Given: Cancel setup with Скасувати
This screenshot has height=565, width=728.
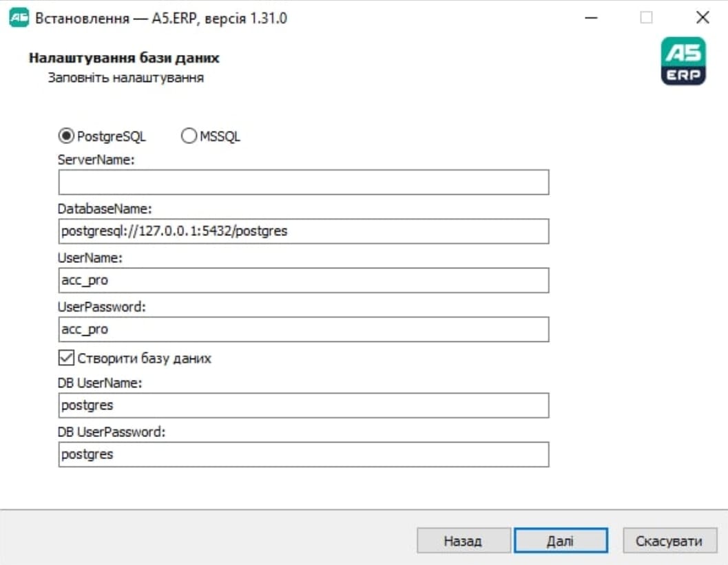Looking at the screenshot, I should pyautogui.click(x=669, y=541).
